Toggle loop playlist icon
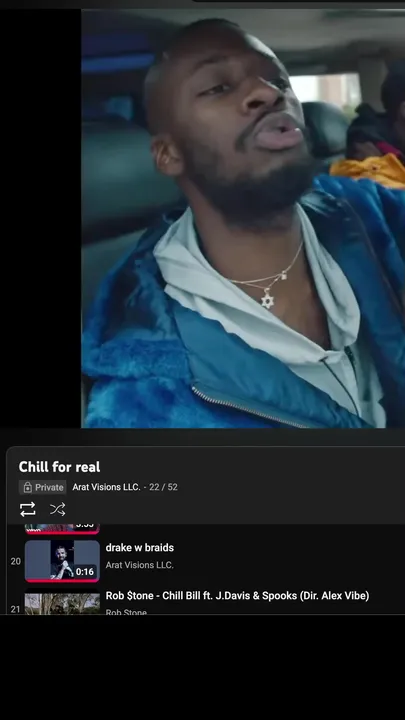This screenshot has height=720, width=405. tap(28, 509)
